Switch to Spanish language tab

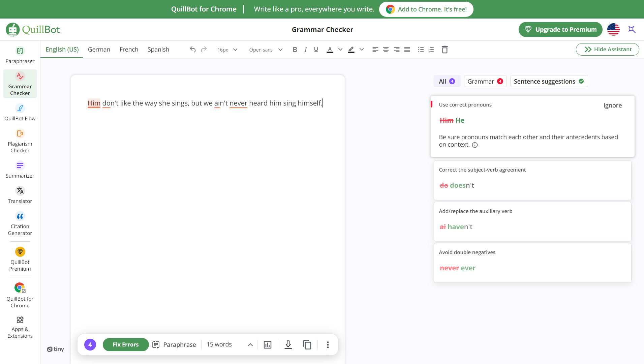[x=158, y=50]
